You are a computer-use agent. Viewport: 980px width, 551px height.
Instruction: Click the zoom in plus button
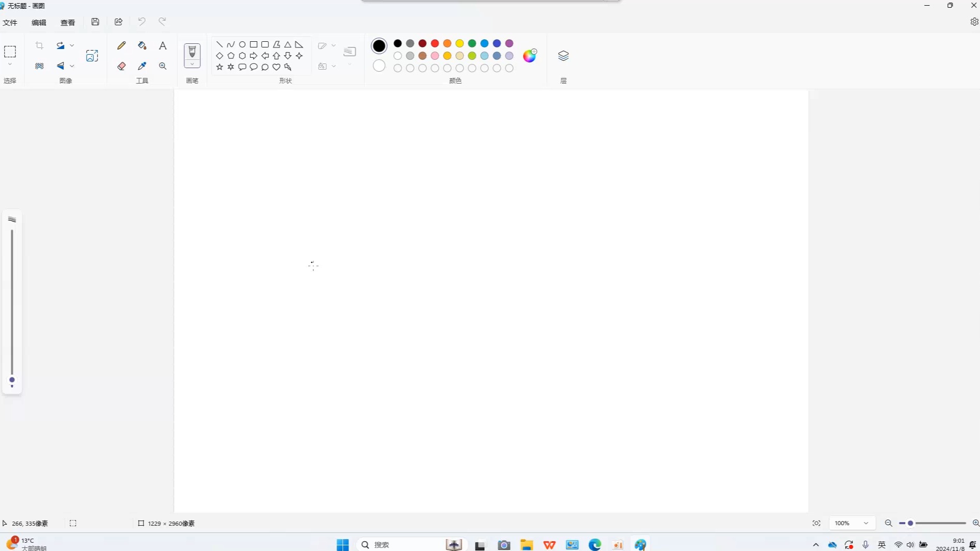point(976,523)
